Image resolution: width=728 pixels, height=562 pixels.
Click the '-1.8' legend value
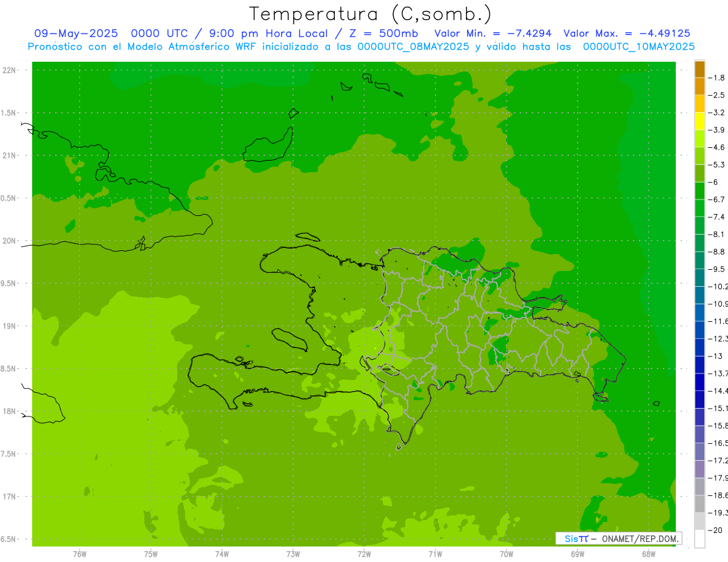coord(718,78)
